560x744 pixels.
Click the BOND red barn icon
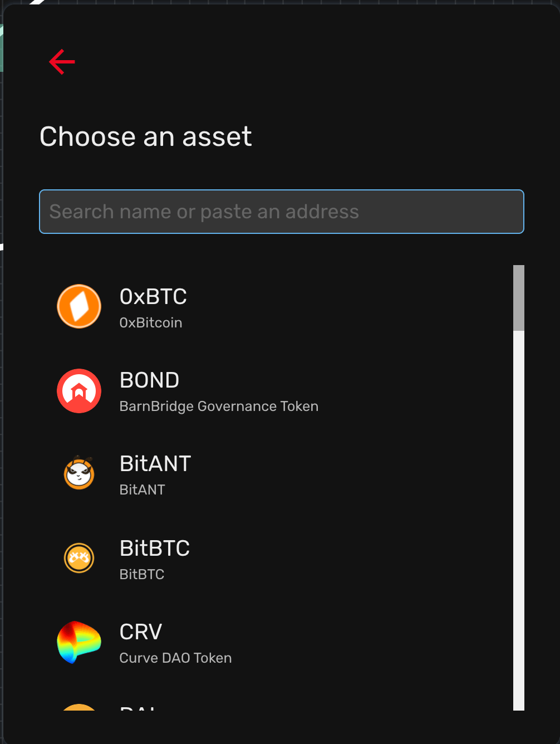point(79,391)
